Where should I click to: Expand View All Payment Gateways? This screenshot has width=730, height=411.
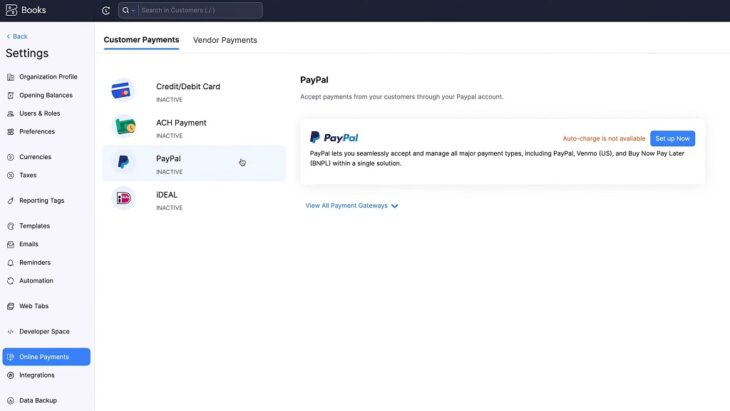click(351, 206)
